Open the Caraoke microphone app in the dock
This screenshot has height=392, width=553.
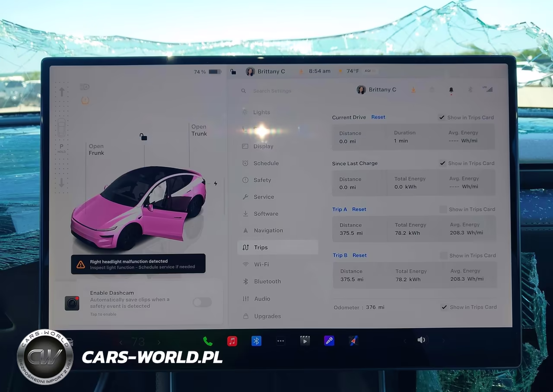point(329,341)
